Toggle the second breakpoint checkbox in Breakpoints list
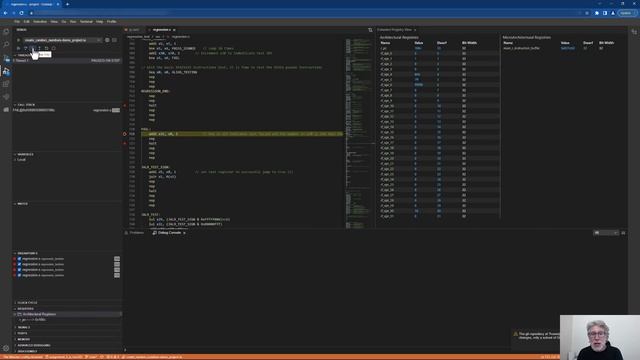This screenshot has height=360, width=640. click(x=19, y=264)
